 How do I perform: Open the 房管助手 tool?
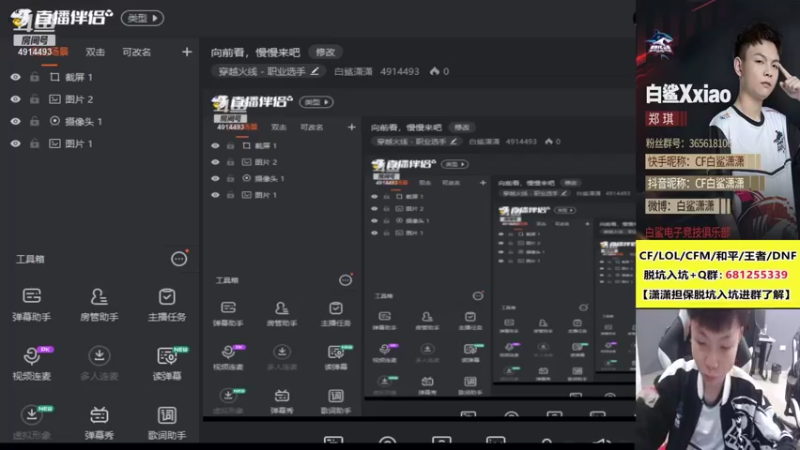[99, 305]
